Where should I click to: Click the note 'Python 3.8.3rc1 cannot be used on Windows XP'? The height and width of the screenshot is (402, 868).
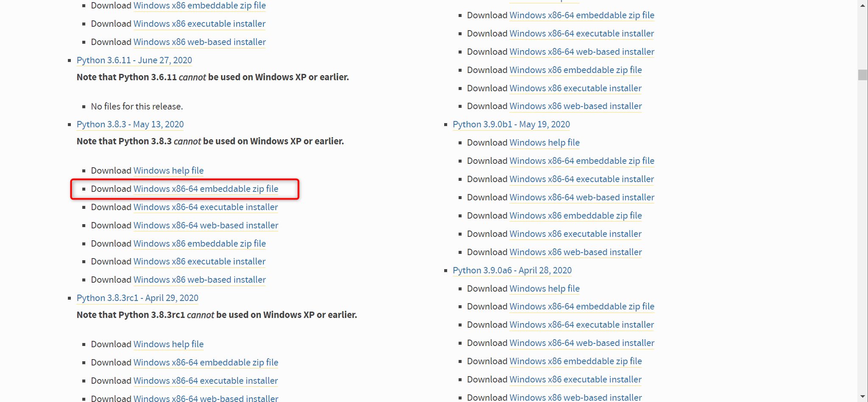pyautogui.click(x=217, y=315)
